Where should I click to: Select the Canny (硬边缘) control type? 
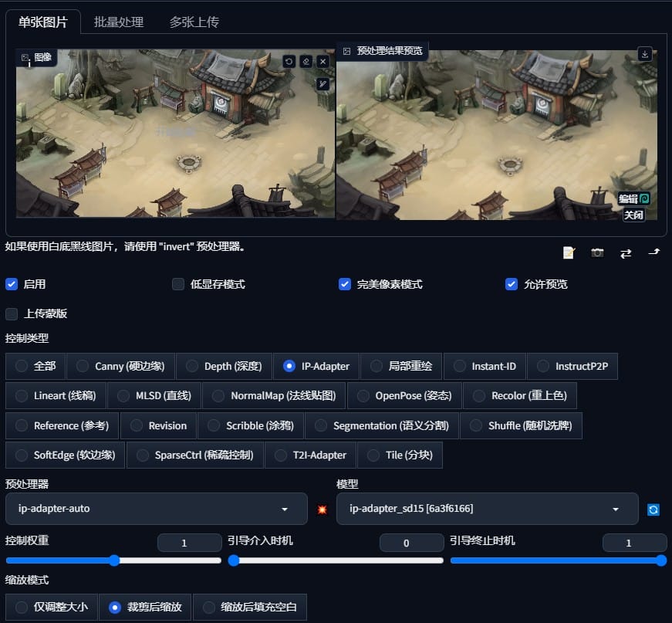tap(121, 366)
